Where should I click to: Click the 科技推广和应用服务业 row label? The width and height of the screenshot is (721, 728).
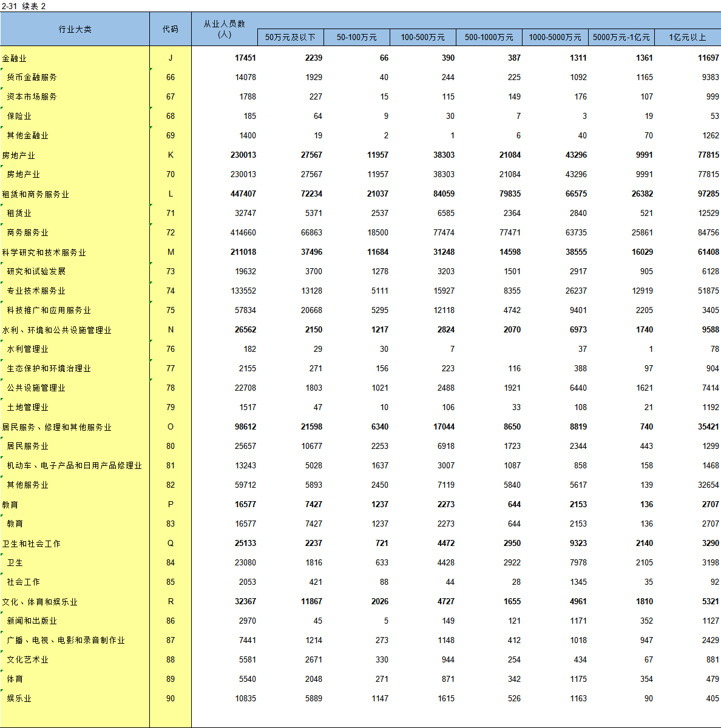(49, 311)
